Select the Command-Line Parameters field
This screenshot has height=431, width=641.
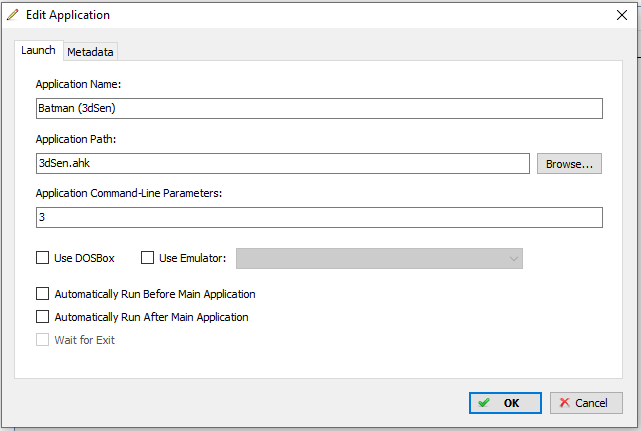(319, 217)
